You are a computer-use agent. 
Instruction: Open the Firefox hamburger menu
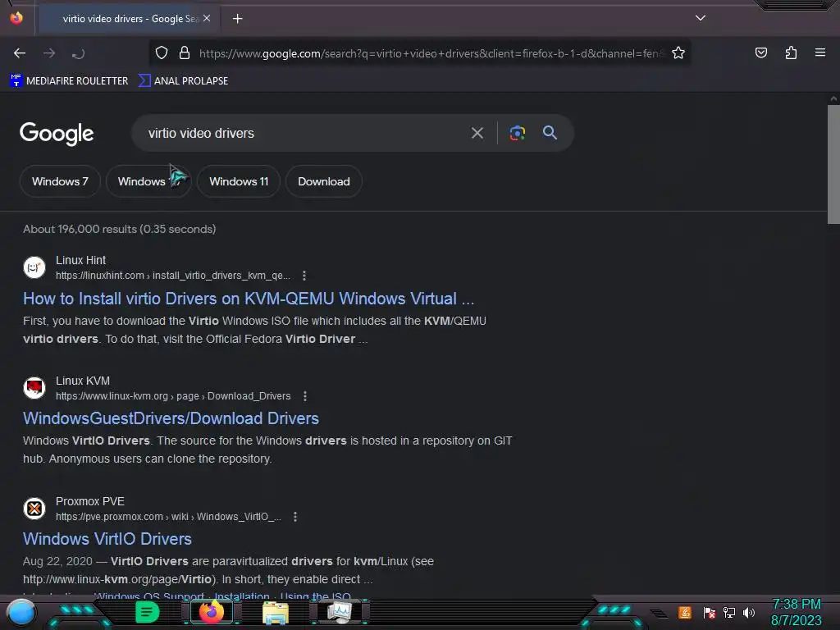coord(820,52)
